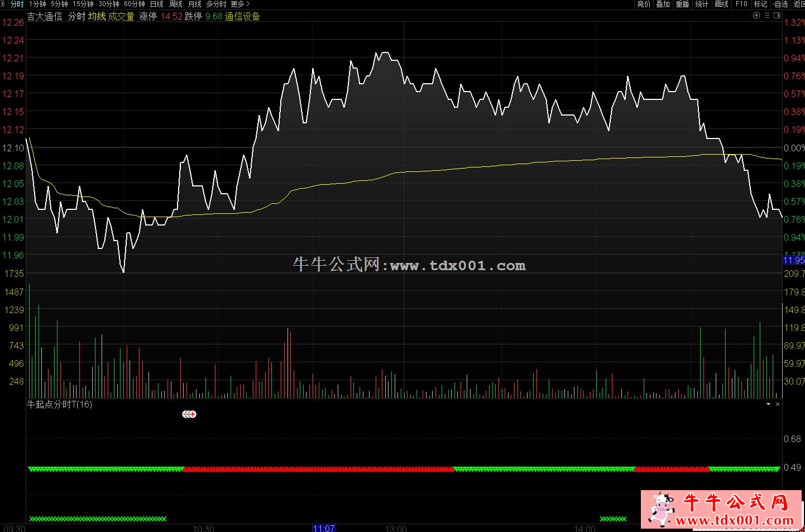Image resolution: width=805 pixels, height=532 pixels.
Task: Click the 竞价 auction button
Action: 644,4
